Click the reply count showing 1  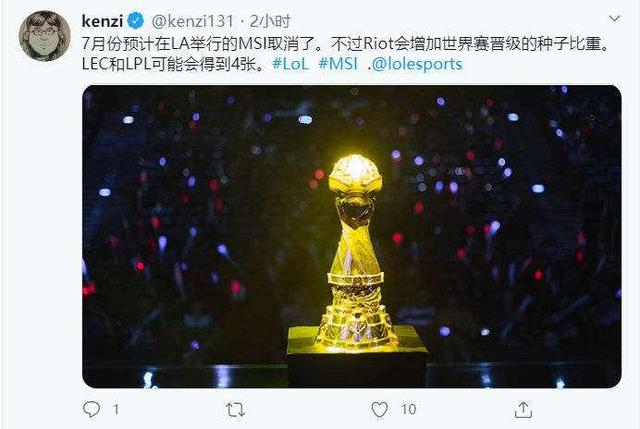[116, 409]
